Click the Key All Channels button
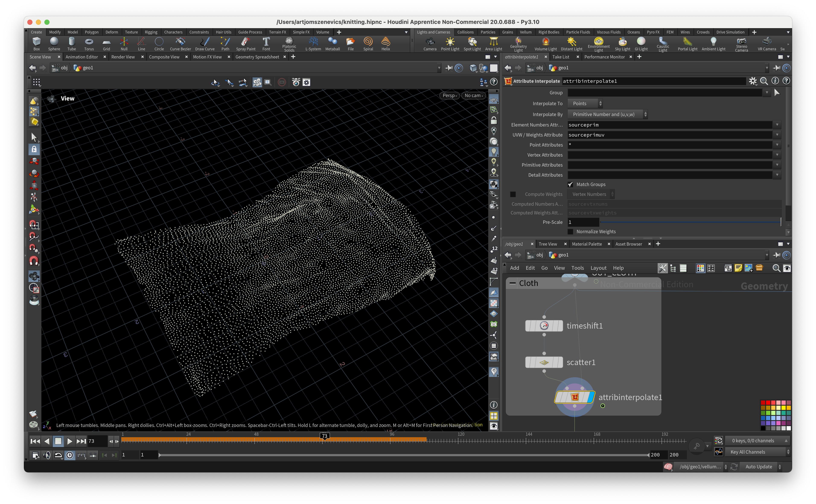 (748, 452)
